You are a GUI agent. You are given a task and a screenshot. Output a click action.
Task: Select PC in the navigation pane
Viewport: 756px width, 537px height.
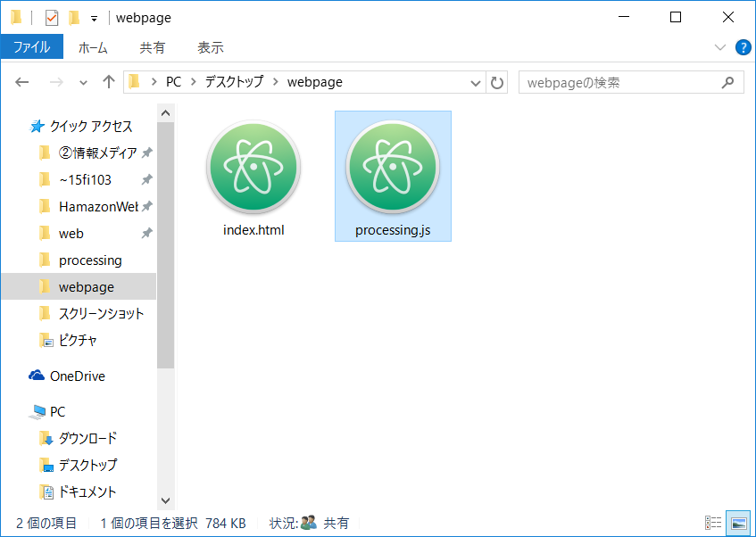coord(57,412)
